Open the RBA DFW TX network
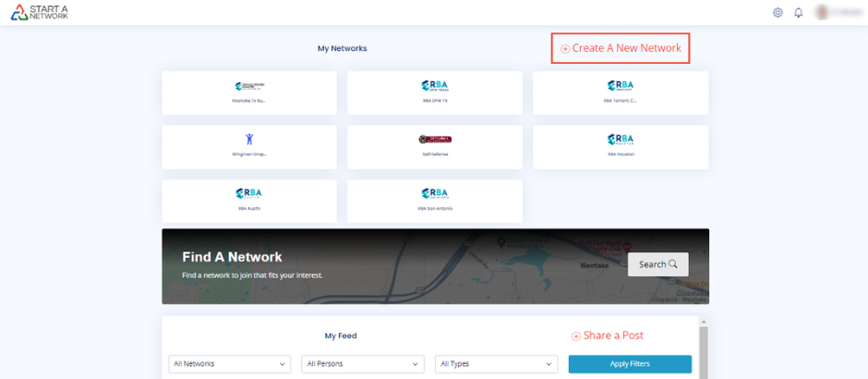This screenshot has height=379, width=868. coord(434,92)
